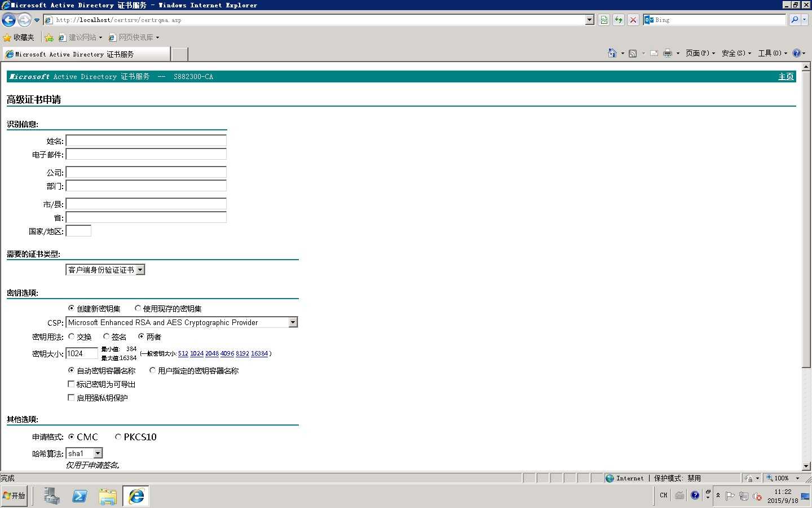Open the 工具(O) menu
The width and height of the screenshot is (812, 508).
(772, 53)
